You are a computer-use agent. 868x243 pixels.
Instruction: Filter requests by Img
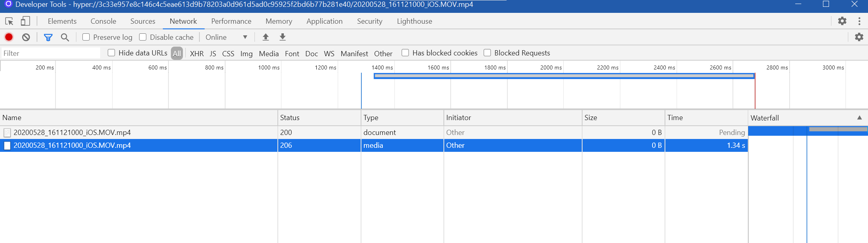pos(246,53)
